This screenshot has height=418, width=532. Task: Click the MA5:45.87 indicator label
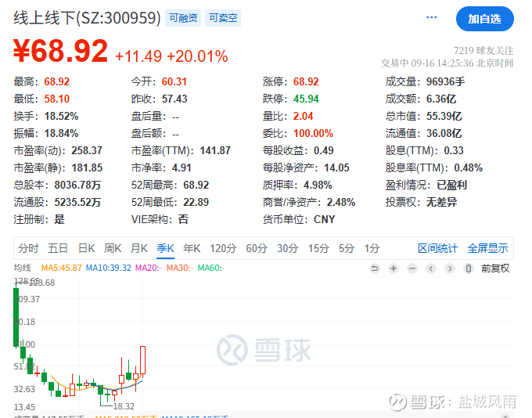coord(61,268)
